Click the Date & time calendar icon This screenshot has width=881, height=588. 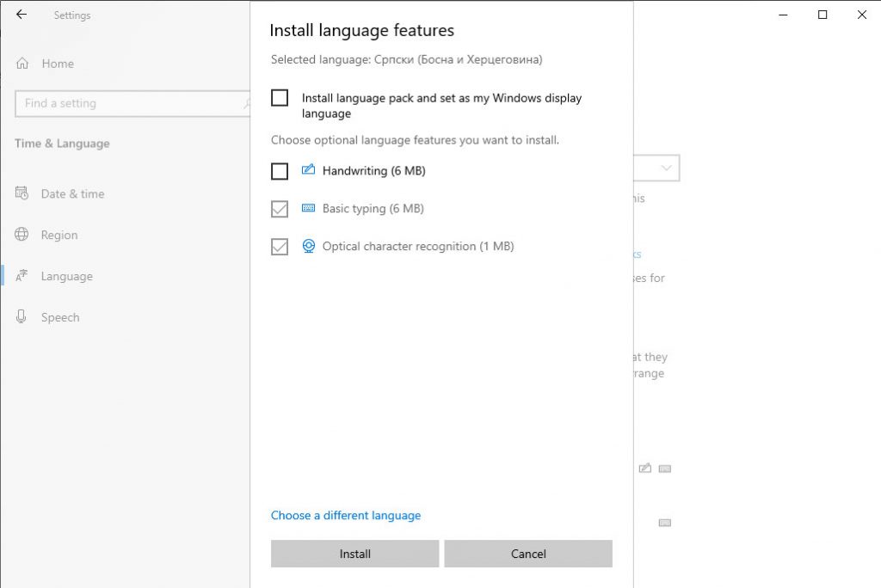(22, 193)
